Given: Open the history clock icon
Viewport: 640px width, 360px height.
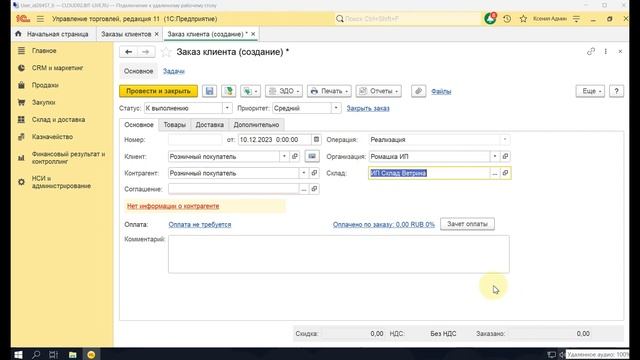Looking at the screenshot, I should [x=507, y=19].
